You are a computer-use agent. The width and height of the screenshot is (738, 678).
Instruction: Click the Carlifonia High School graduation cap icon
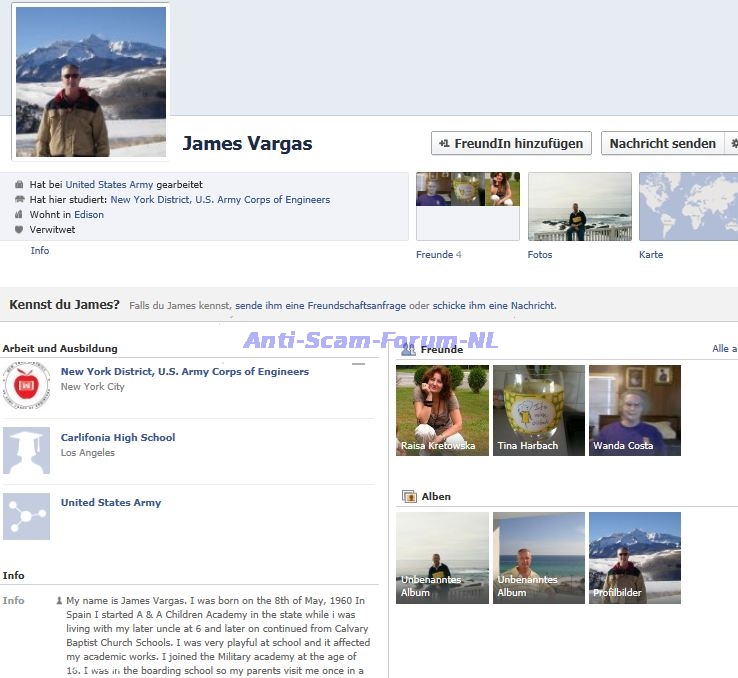tap(26, 450)
